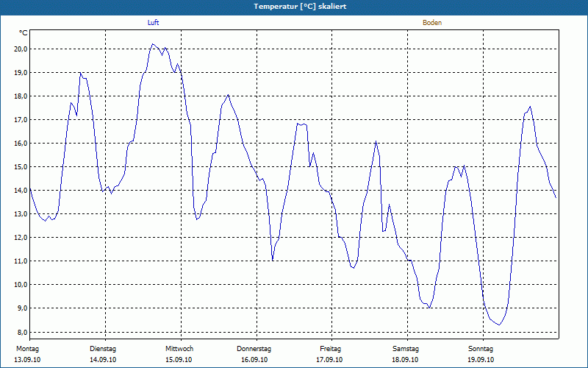Click the 16,0 y-axis value

click(x=21, y=143)
